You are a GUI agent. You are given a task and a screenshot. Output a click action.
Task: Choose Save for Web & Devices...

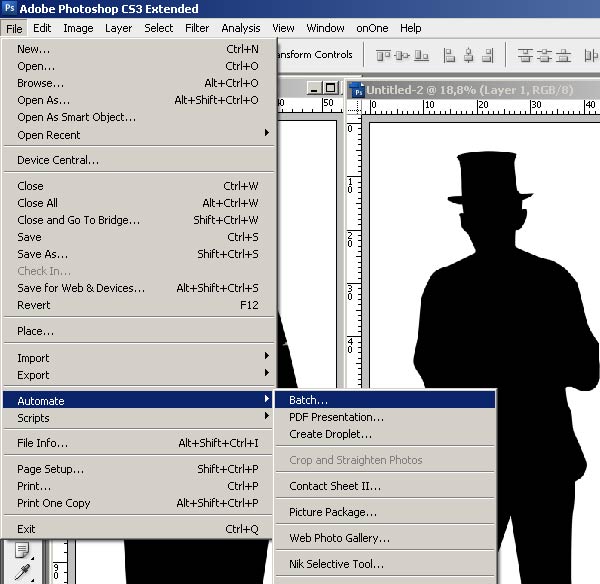pyautogui.click(x=139, y=288)
